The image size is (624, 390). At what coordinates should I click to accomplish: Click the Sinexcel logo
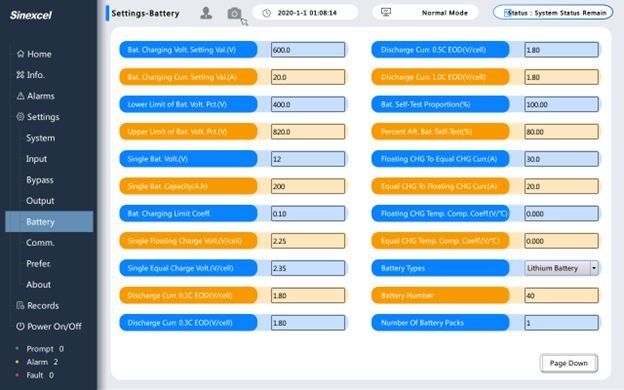coord(31,16)
